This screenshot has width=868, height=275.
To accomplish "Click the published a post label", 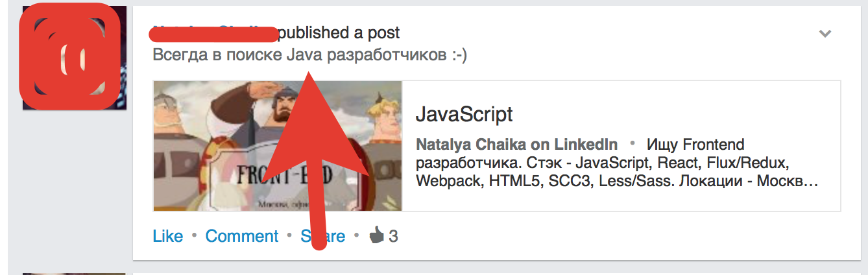I will (339, 32).
